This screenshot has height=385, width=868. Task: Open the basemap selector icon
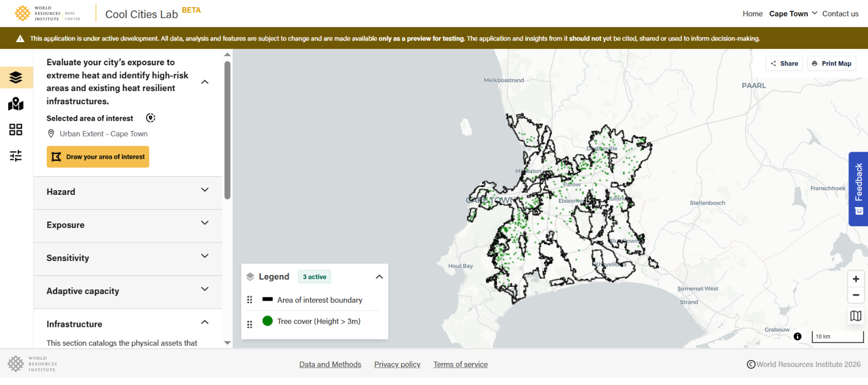tap(856, 316)
